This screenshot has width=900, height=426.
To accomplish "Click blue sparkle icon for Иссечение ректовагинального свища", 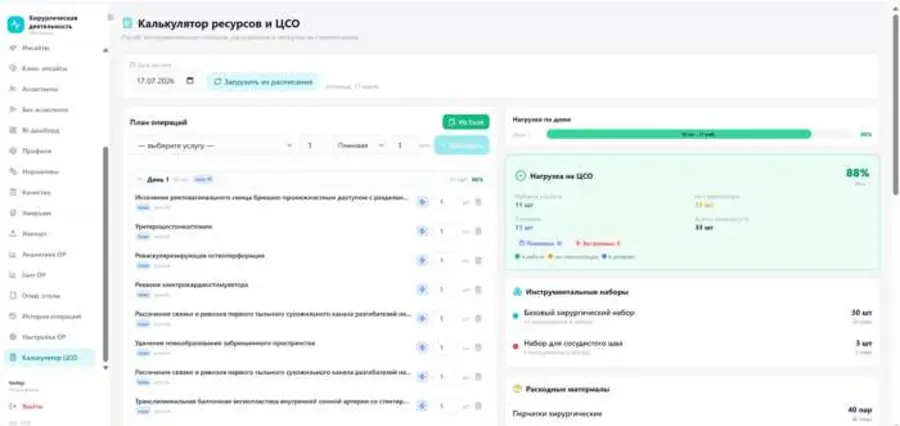I will point(422,202).
